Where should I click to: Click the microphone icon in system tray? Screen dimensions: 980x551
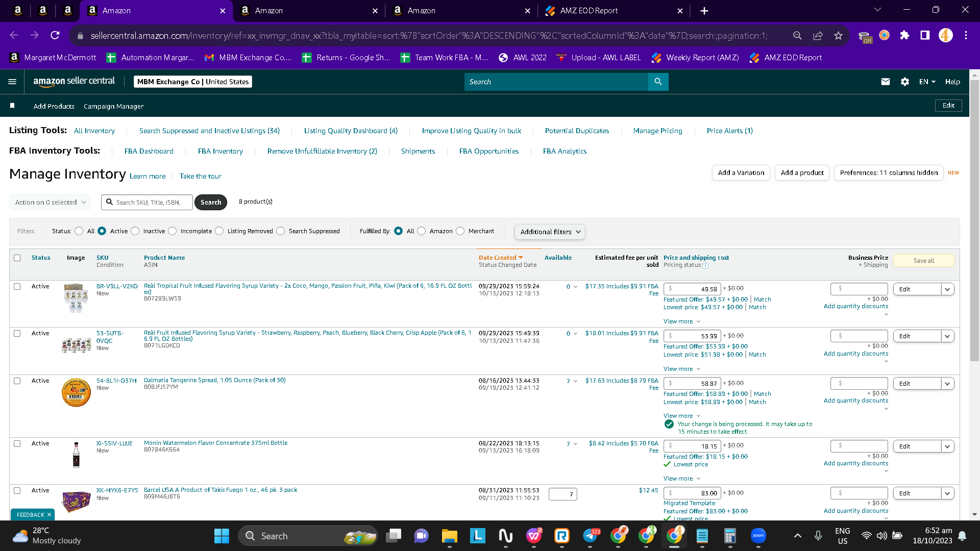pyautogui.click(x=818, y=536)
